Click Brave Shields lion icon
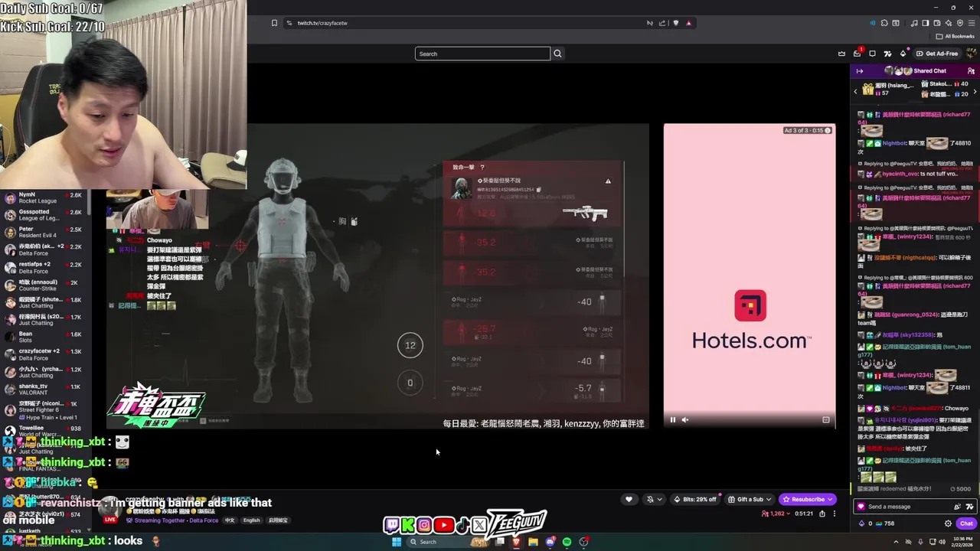Screen dimensions: 980x551 pos(675,23)
